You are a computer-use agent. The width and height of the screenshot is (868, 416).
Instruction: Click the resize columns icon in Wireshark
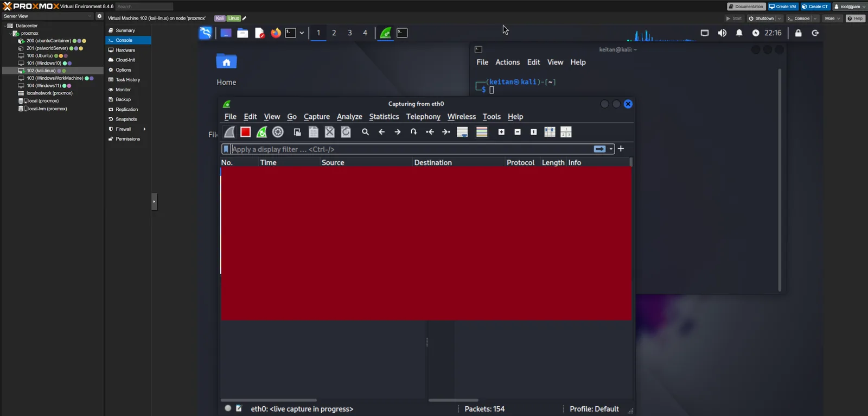click(x=550, y=132)
